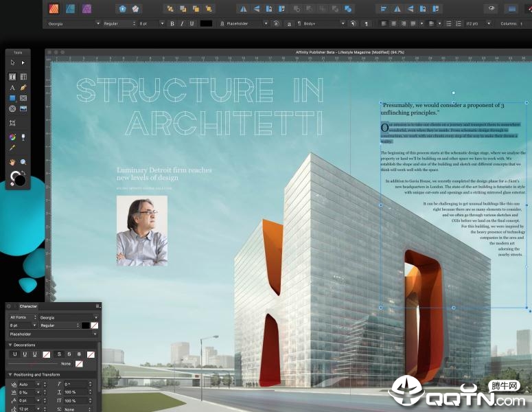Click the 100 % horizontal scale field

pos(76,392)
